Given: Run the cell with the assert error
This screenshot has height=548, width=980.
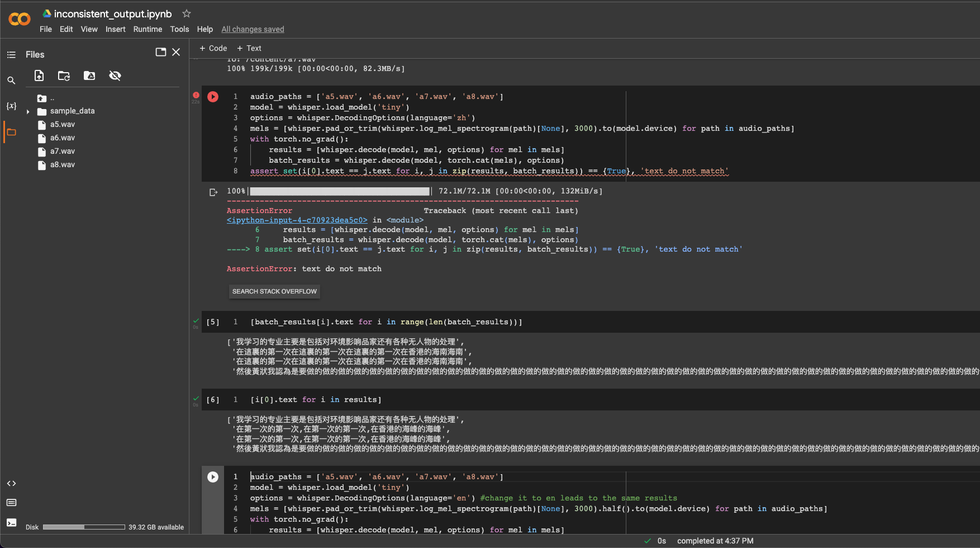Looking at the screenshot, I should pyautogui.click(x=213, y=97).
